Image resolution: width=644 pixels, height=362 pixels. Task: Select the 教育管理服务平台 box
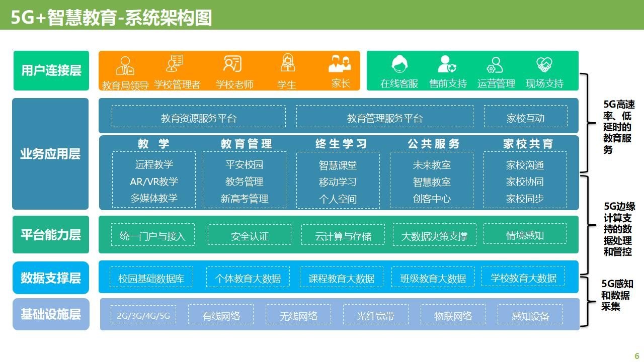pyautogui.click(x=385, y=116)
